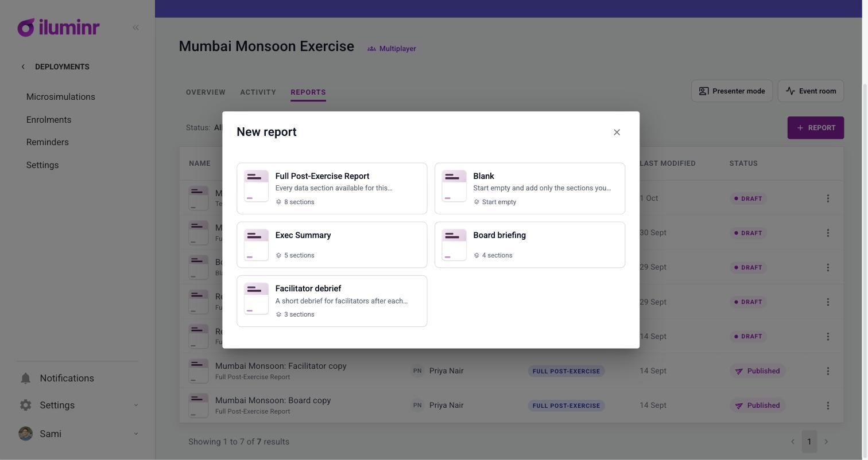The height and width of the screenshot is (460, 868).
Task: Click the Exec Summary document icon
Action: [x=256, y=245]
